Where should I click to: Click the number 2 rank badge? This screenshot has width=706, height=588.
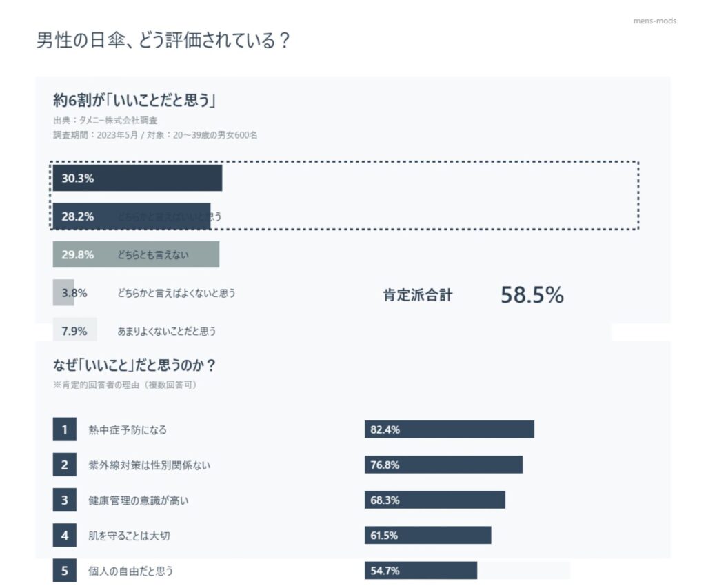point(64,465)
